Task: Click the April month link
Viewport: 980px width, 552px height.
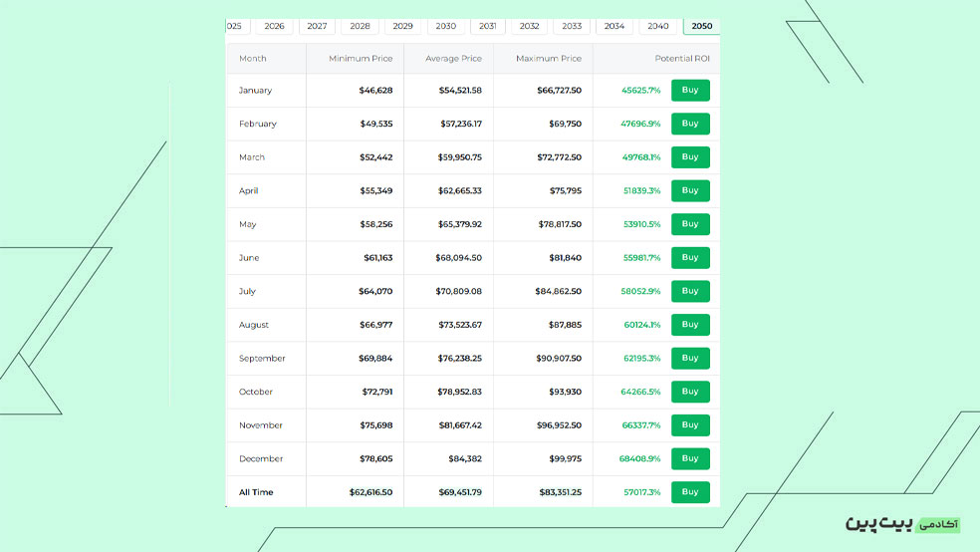Action: pyautogui.click(x=248, y=190)
